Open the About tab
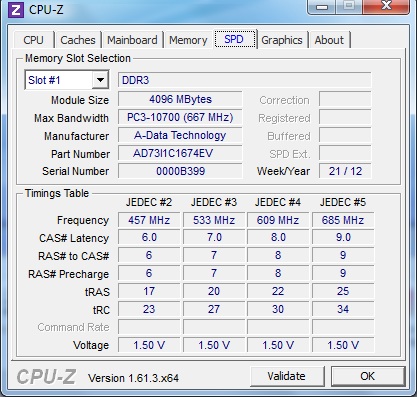417x397 pixels. [329, 40]
